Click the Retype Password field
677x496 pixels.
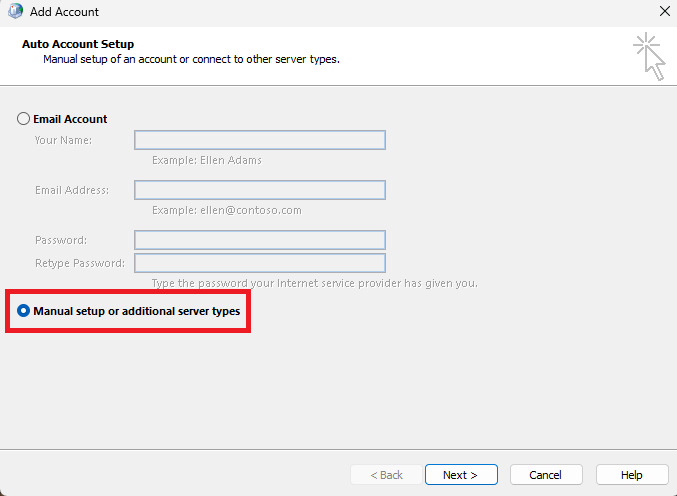260,263
